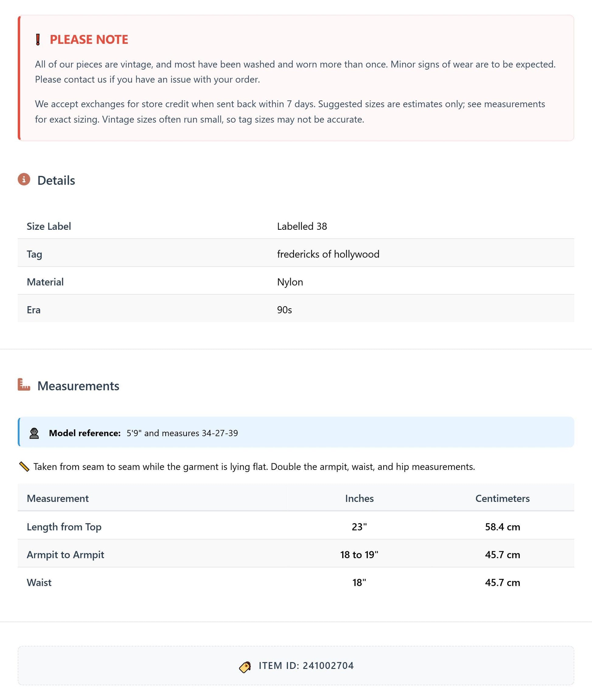
Task: Click the 18 to 19" armpit measurement
Action: 359,555
